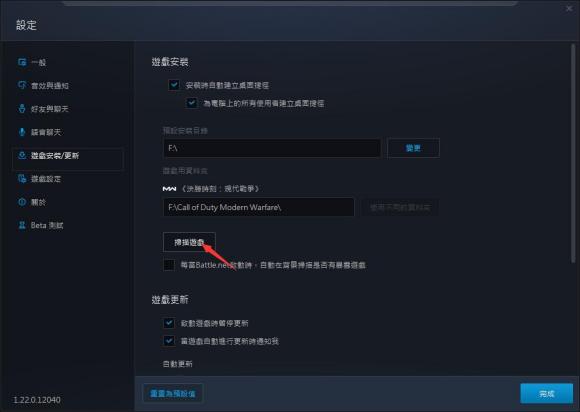Disable notify me on automatic game updates
The width and height of the screenshot is (580, 412).
(x=169, y=341)
